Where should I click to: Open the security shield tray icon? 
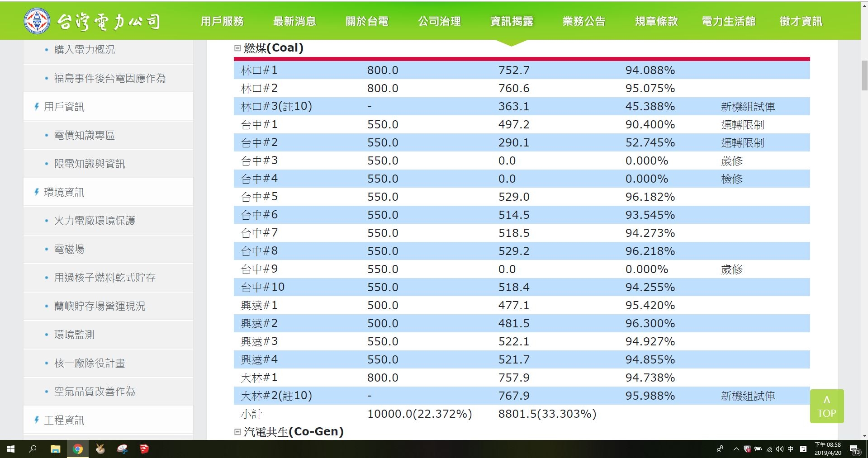pos(747,449)
